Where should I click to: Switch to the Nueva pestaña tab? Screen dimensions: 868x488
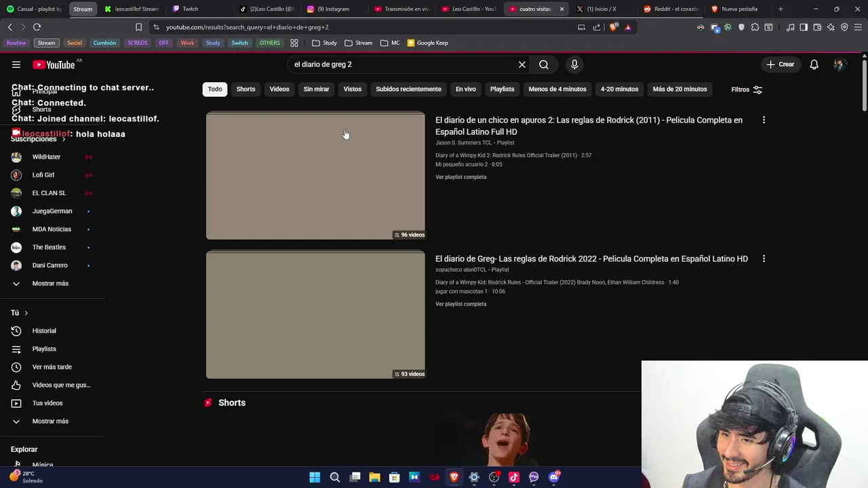tap(738, 9)
